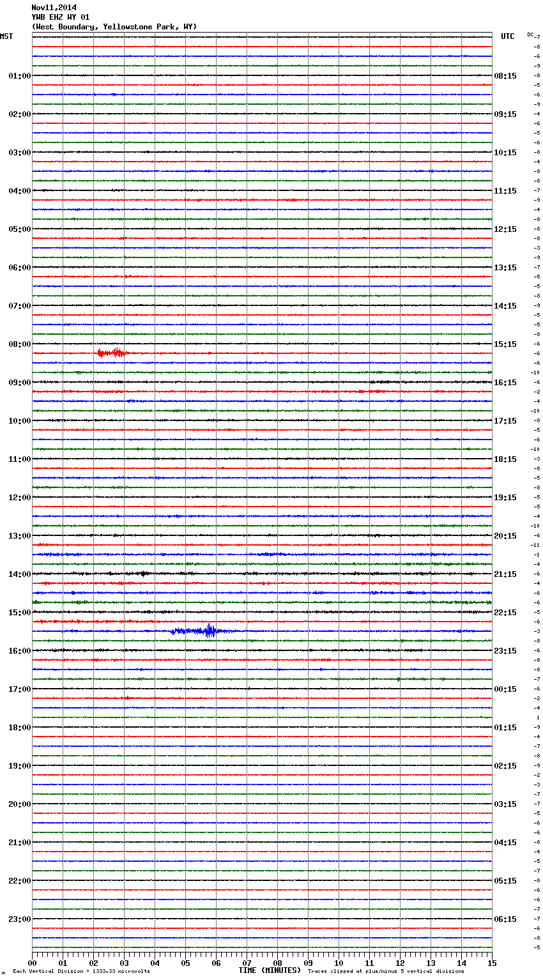The height and width of the screenshot is (980, 543).
Task: Click the 08:00 MST time label
Action: (x=20, y=344)
